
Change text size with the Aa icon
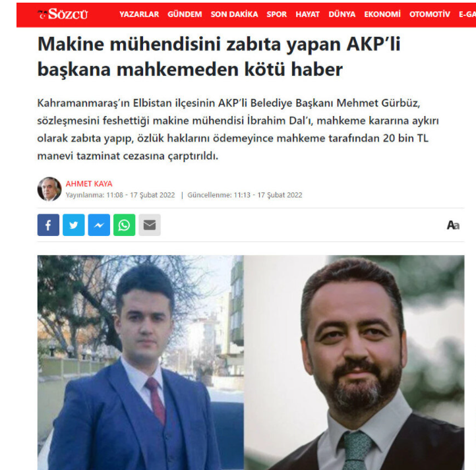pos(453,225)
